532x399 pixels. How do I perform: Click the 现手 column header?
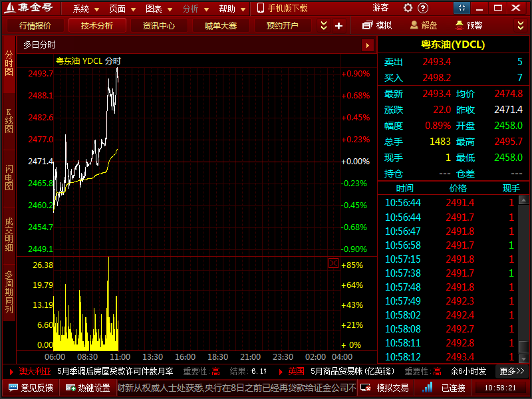511,188
